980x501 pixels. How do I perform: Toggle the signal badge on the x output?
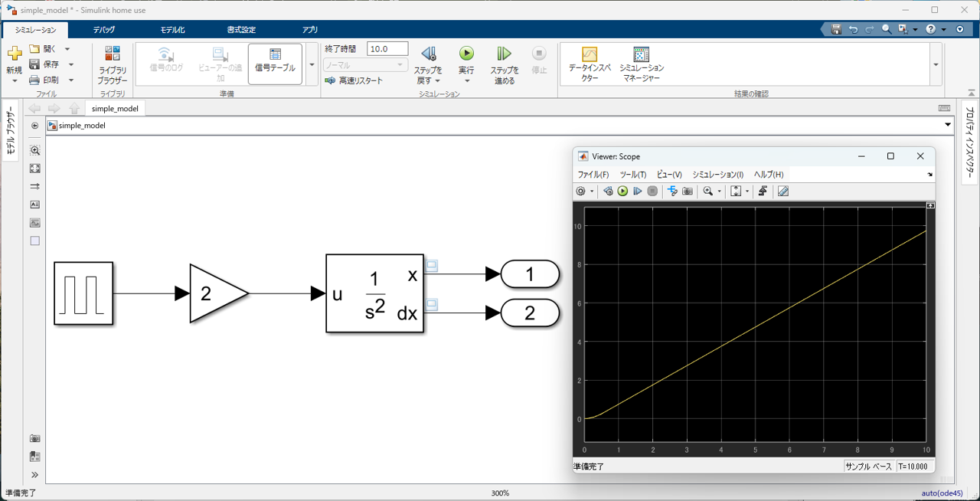coord(432,266)
